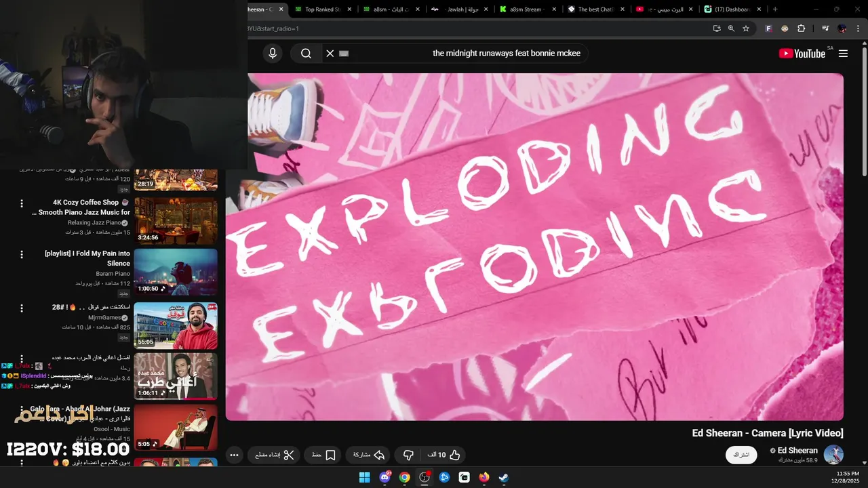Click the MjrmGames channel name
The width and height of the screenshot is (868, 488).
coord(104,317)
